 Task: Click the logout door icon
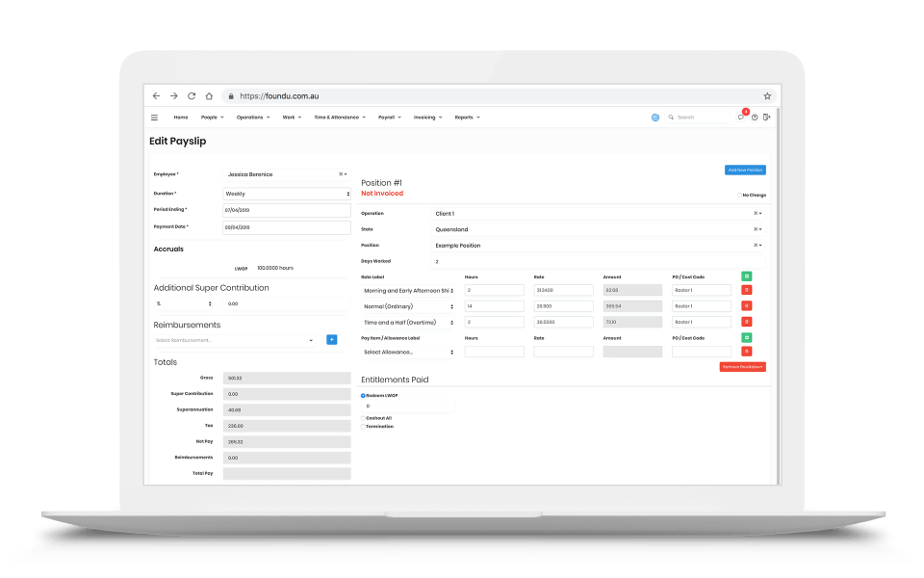pyautogui.click(x=767, y=118)
